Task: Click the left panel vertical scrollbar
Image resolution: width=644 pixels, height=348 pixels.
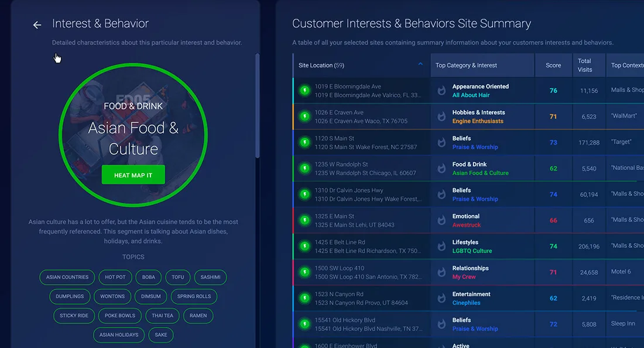Action: (x=258, y=106)
